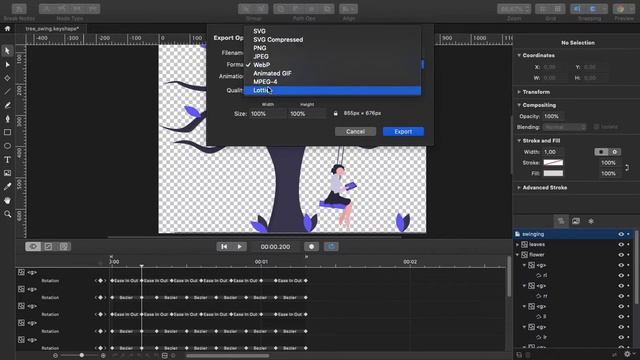The image size is (640, 360).
Task: Click the timeline zoom out icon
Action: (56, 356)
